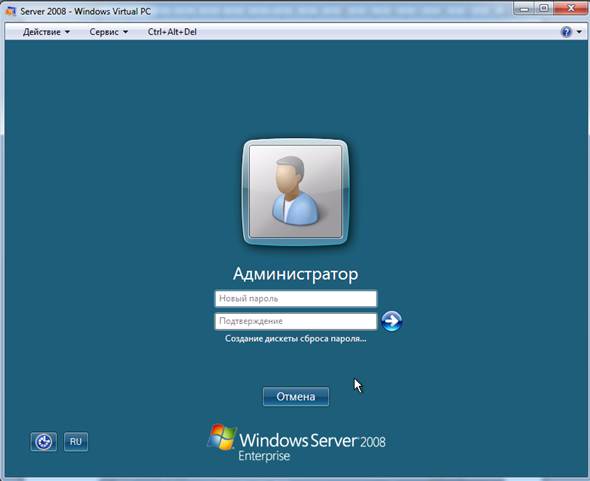Open the Ease of Access icon
The image size is (590, 481).
pyautogui.click(x=44, y=441)
